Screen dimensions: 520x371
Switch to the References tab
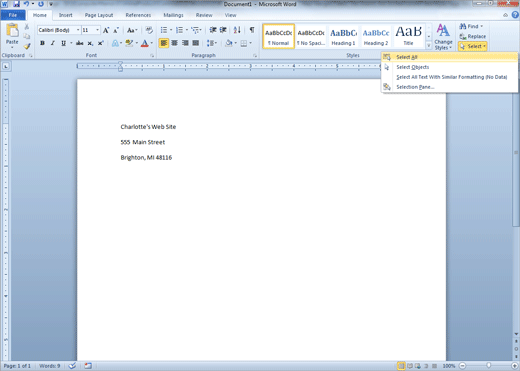point(138,15)
